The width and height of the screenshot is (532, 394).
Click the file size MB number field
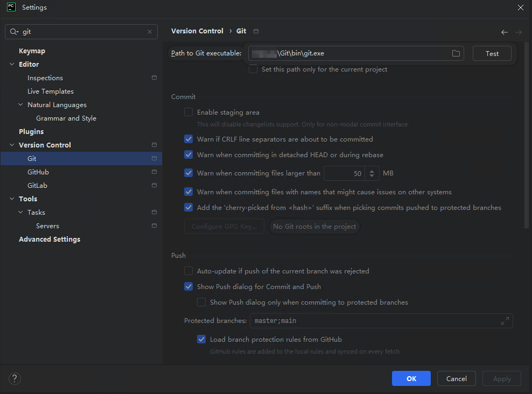345,173
